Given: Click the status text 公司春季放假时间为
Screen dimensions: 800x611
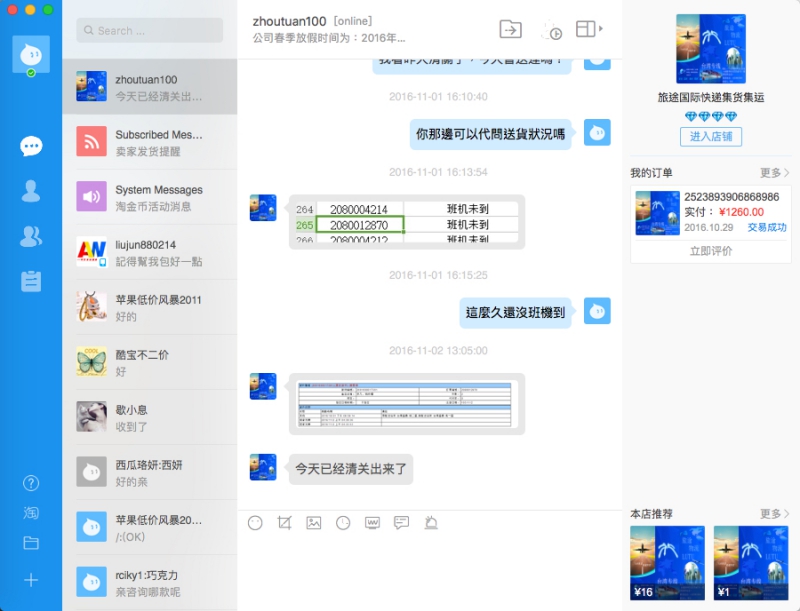Looking at the screenshot, I should pos(329,38).
